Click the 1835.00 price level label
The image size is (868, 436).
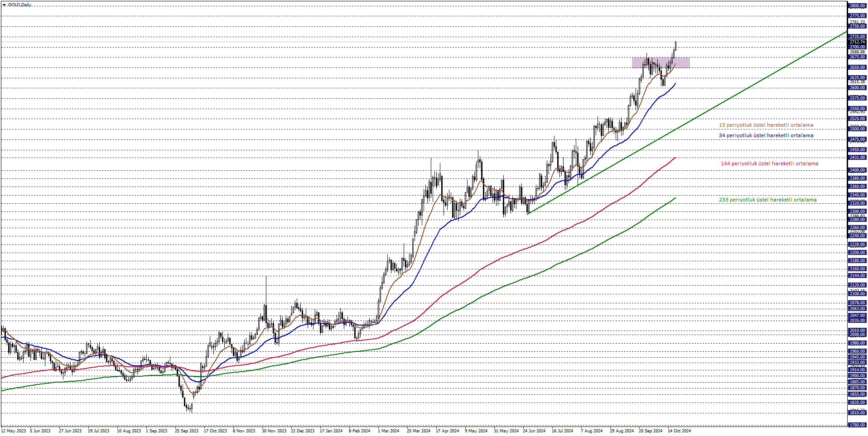tap(857, 402)
